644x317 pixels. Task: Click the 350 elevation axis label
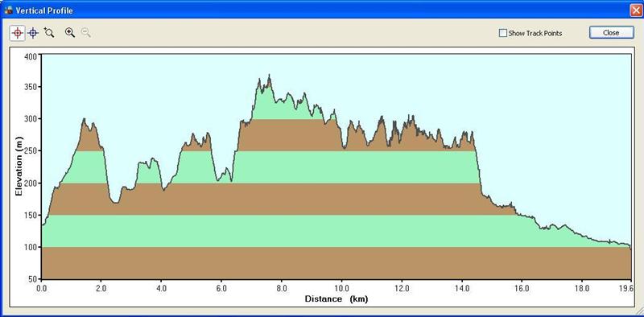[x=31, y=87]
